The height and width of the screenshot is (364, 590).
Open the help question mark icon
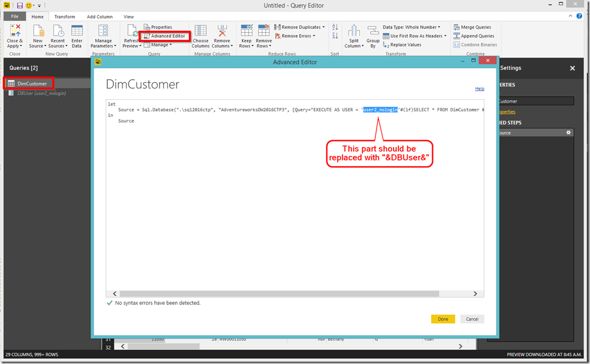coord(579,16)
